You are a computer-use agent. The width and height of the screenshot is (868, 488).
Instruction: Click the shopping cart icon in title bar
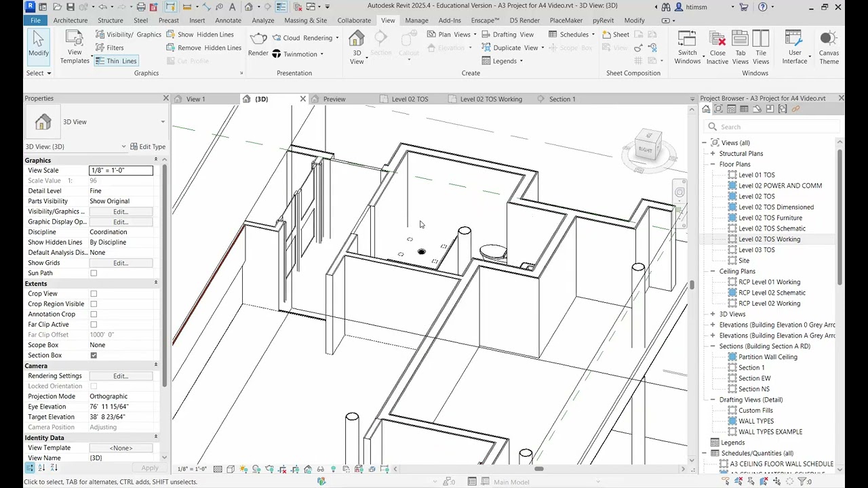click(x=743, y=7)
